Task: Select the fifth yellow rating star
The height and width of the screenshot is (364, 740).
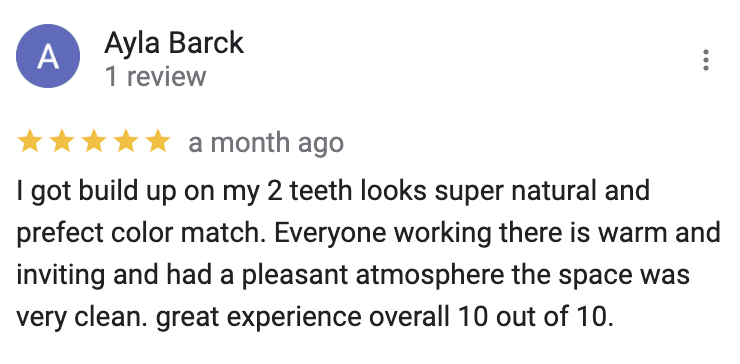Action: coord(158,142)
